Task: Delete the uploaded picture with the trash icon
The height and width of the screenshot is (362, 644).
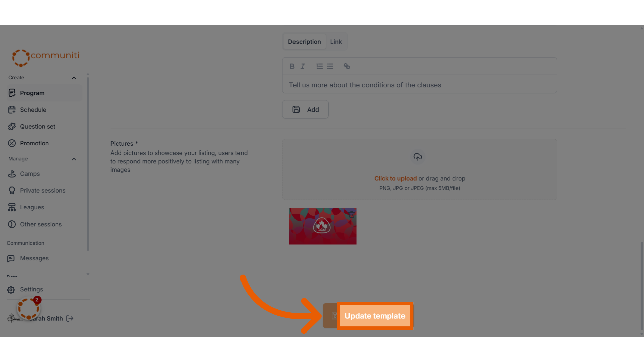Action: 351,214
